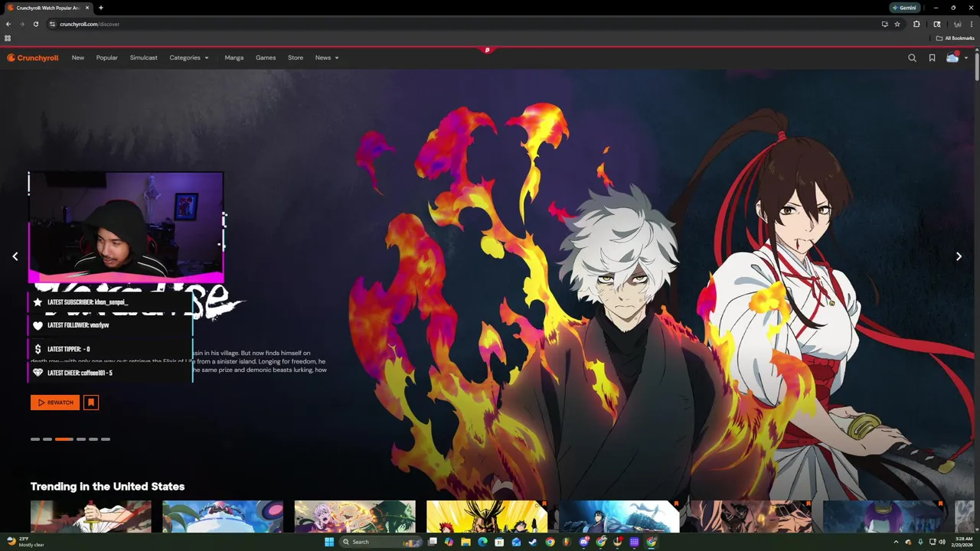The image size is (980, 551).
Task: Click the LATEST SUBSCRIBER: khon_senpai_ text
Action: pos(88,302)
